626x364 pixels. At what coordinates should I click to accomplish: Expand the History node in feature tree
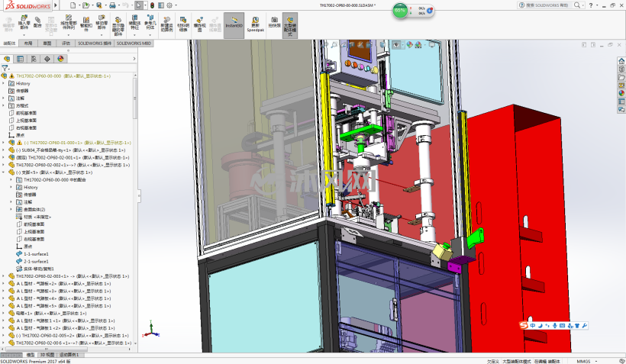coord(4,83)
